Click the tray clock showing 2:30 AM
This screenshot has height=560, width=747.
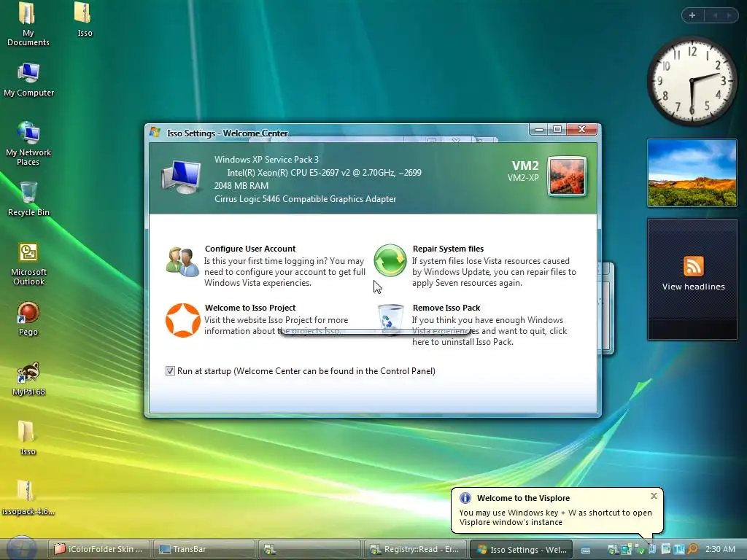(x=720, y=549)
